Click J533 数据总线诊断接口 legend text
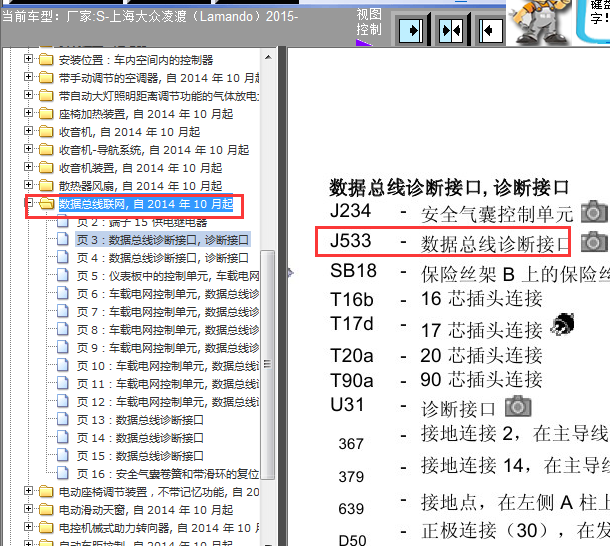 450,241
